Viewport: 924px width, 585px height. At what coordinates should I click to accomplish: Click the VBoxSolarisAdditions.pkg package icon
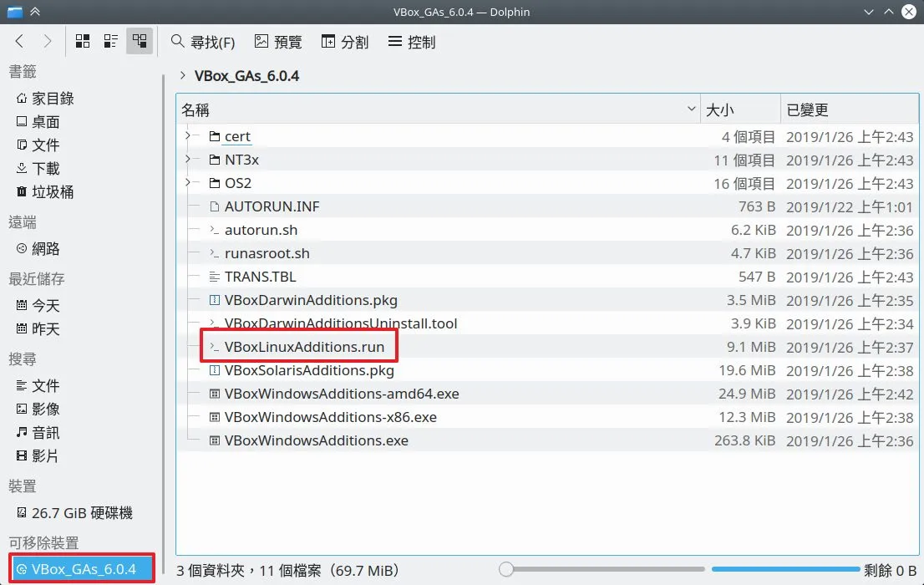click(x=215, y=370)
